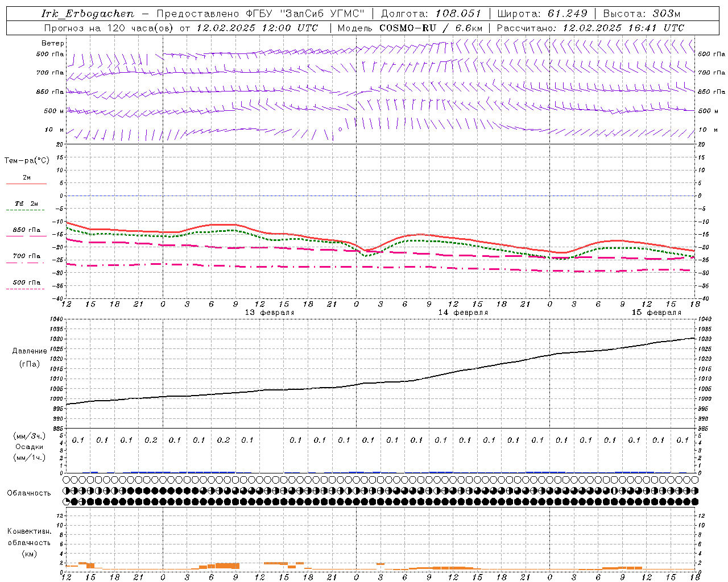Click the Осадки precipitation label

pyautogui.click(x=29, y=447)
